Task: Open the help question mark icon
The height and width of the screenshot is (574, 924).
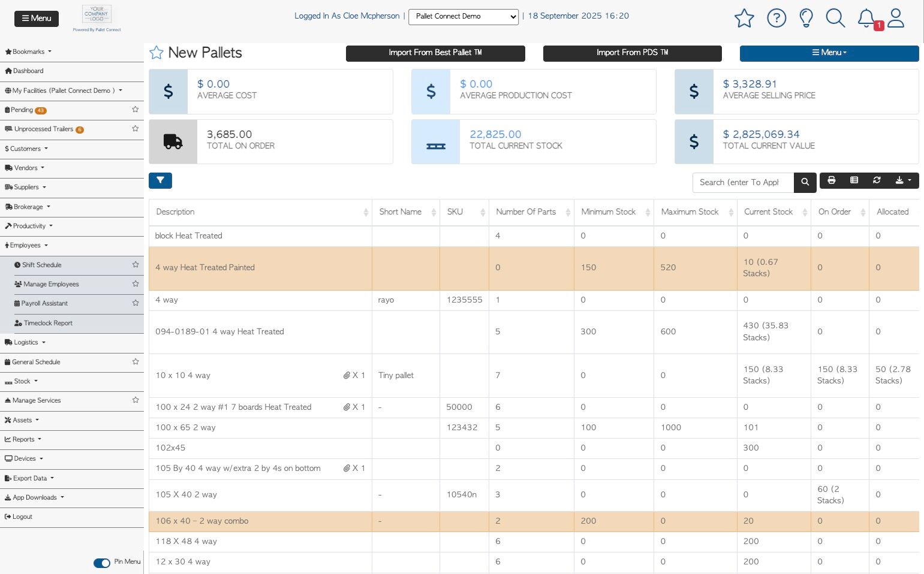Action: (x=776, y=18)
